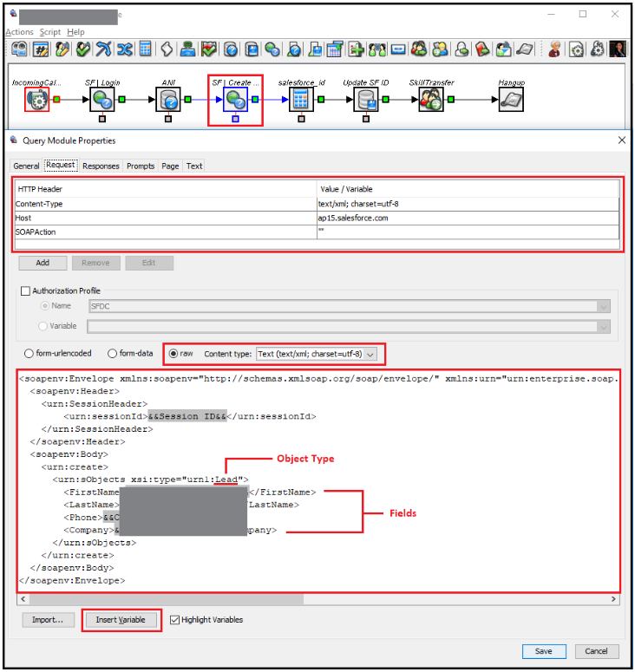
Task: Select the Hangup module node on canvas
Action: tap(511, 100)
